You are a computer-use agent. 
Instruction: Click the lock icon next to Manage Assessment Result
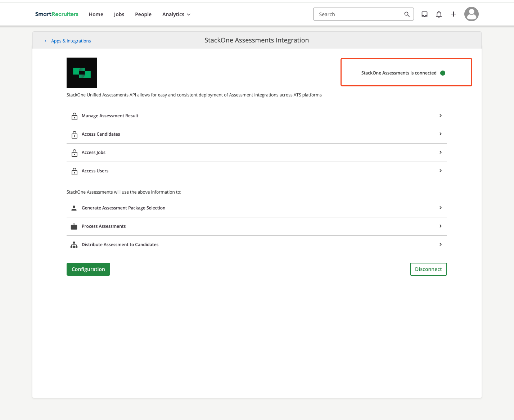pyautogui.click(x=74, y=116)
